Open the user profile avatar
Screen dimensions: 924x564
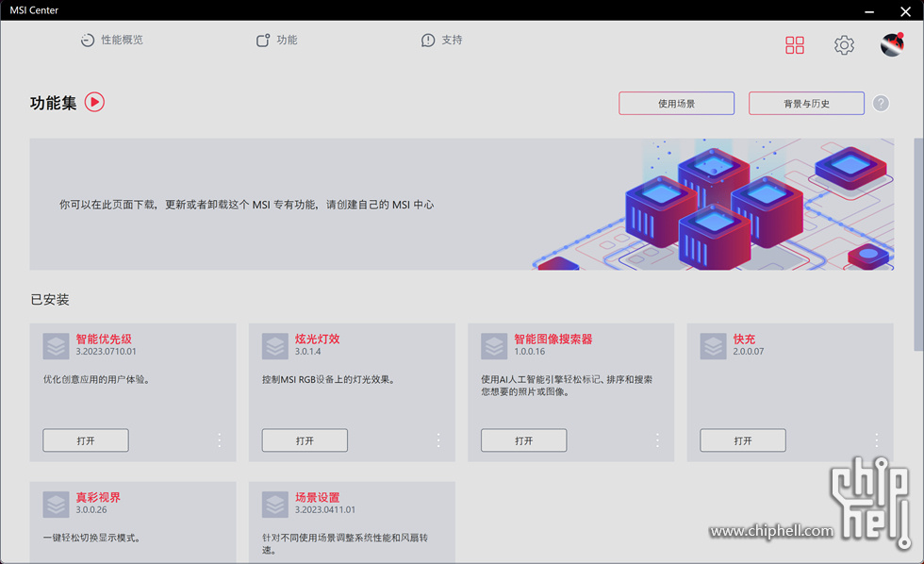(x=892, y=44)
